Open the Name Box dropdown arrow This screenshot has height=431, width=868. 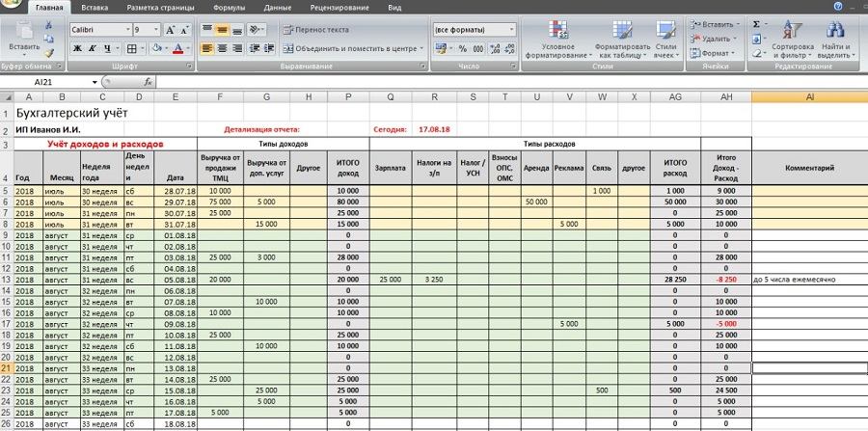[x=121, y=83]
